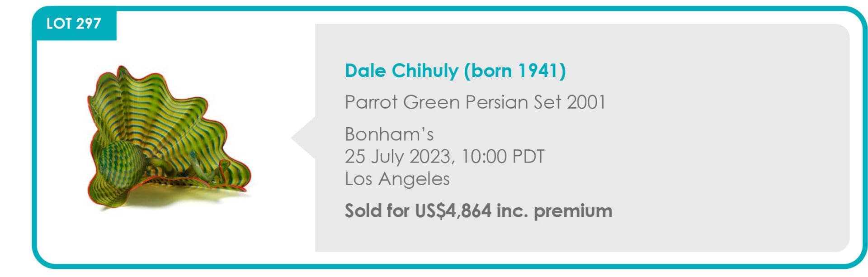Click the Parrot Green Persian Set title
Image resolution: width=868 pixels, height=277 pixels.
point(475,102)
